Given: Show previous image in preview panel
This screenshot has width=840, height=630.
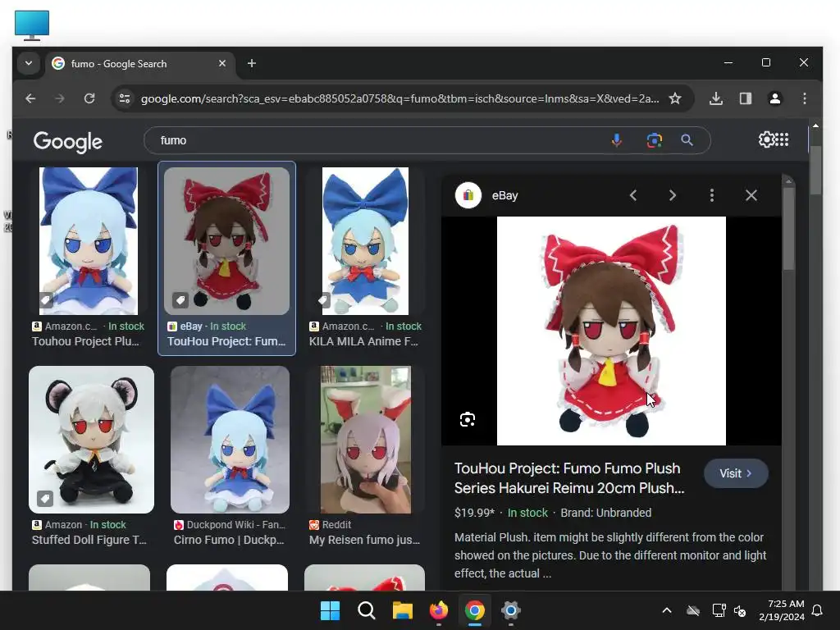Looking at the screenshot, I should coord(633,195).
